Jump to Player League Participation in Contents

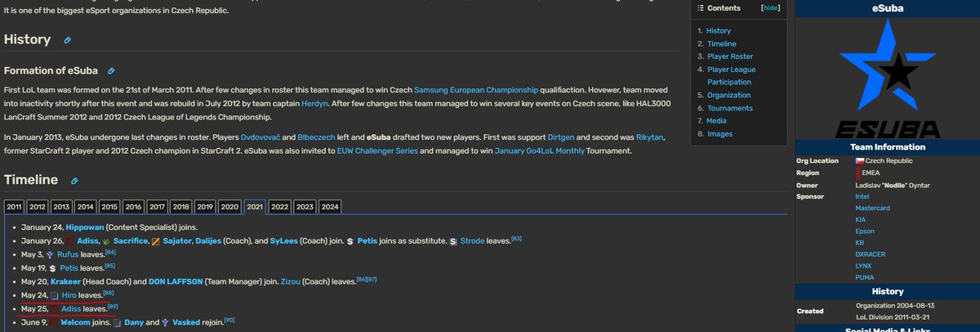pos(732,76)
